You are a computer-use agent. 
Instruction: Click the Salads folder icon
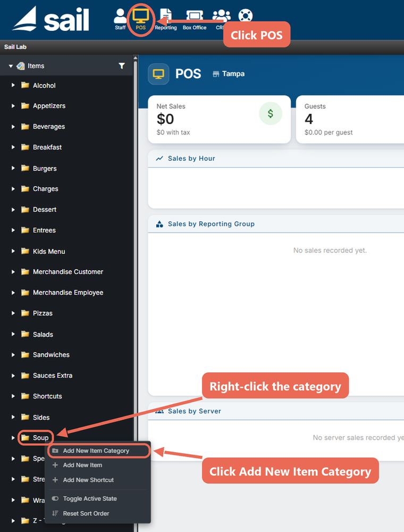click(25, 334)
